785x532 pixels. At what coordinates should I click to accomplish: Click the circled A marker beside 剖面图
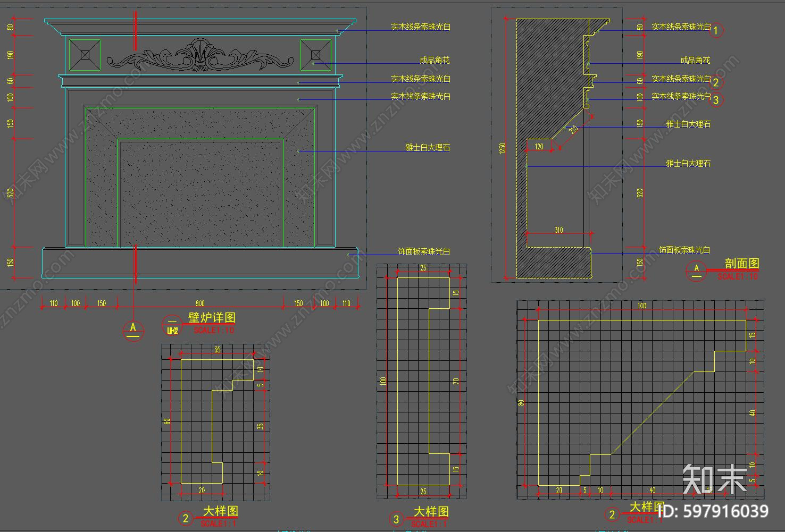click(697, 270)
